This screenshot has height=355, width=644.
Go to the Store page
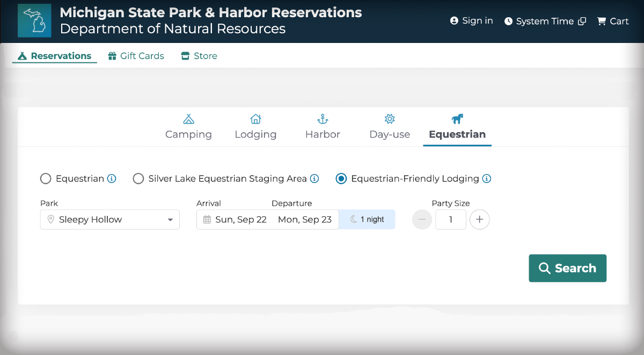tap(199, 56)
